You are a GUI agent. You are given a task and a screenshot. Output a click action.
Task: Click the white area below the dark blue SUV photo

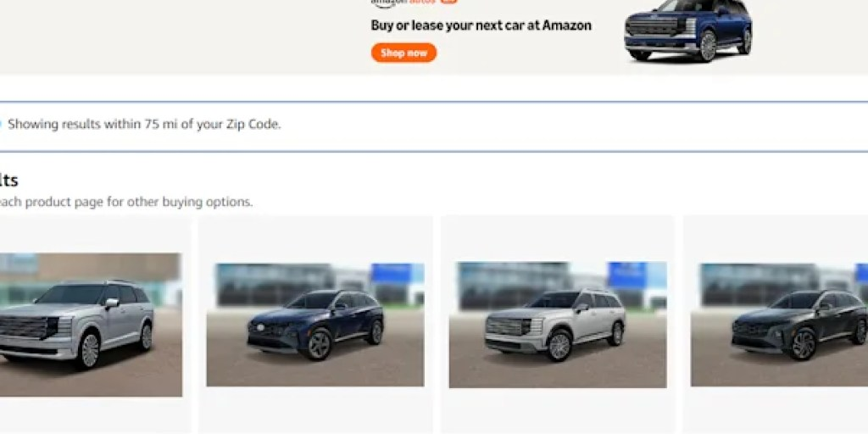coord(315,410)
